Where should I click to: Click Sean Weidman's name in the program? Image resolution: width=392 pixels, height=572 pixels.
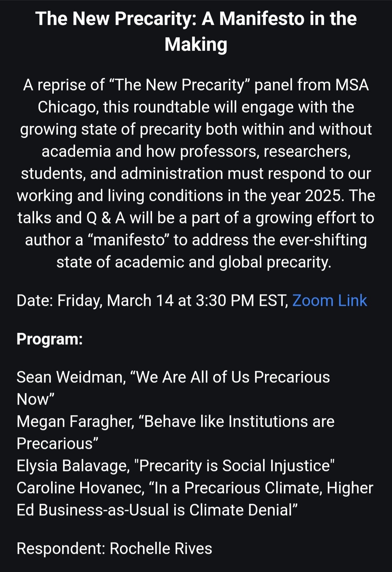point(70,377)
